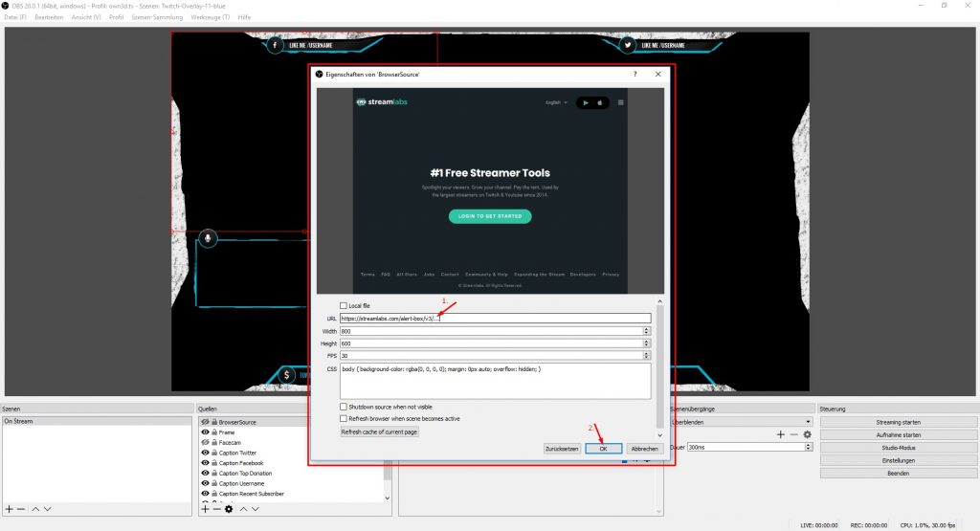Toggle visibility of Caption Twitter source
Image resolution: width=980 pixels, height=531 pixels.
[x=205, y=453]
